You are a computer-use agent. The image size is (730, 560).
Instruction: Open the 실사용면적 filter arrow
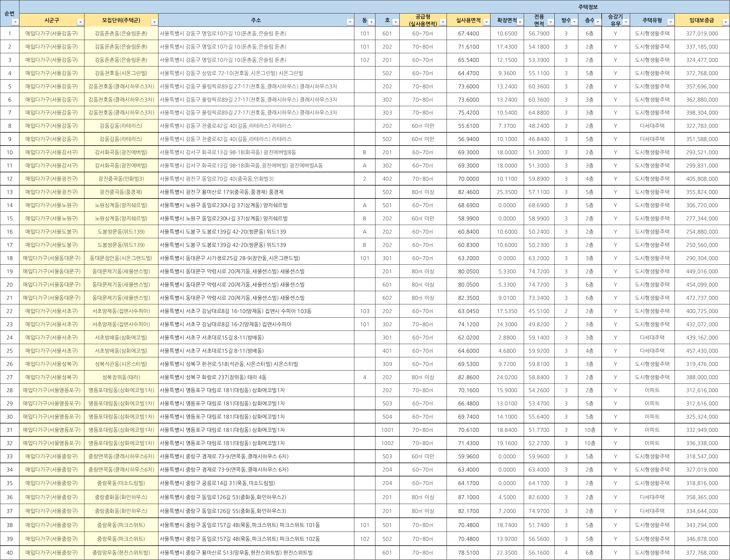(486, 22)
